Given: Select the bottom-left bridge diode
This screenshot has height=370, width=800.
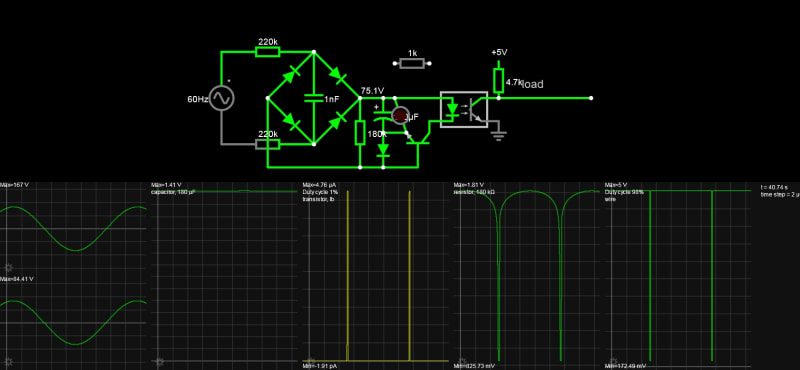Looking at the screenshot, I should coord(290,120).
